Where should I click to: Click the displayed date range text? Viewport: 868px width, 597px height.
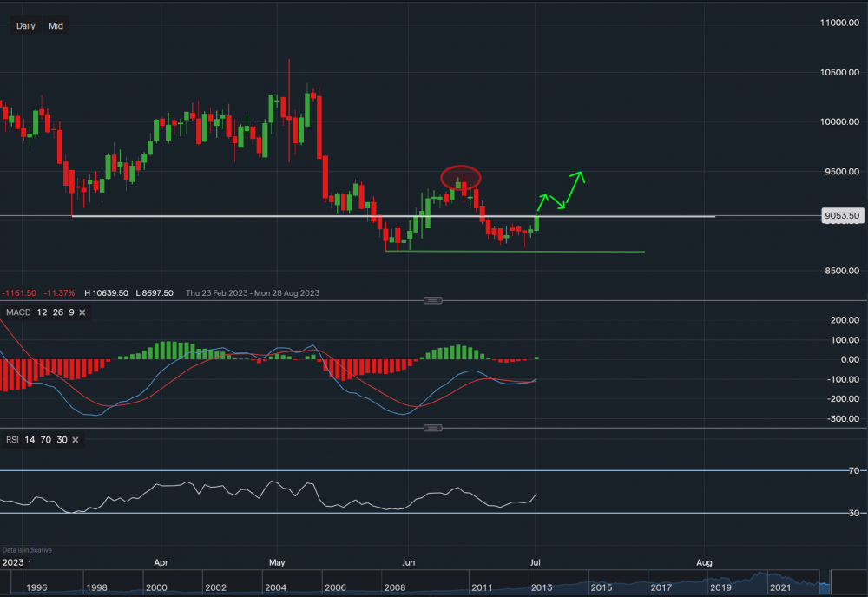(253, 293)
